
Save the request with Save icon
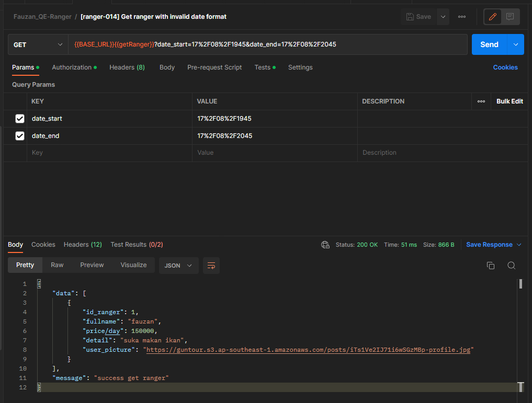418,16
